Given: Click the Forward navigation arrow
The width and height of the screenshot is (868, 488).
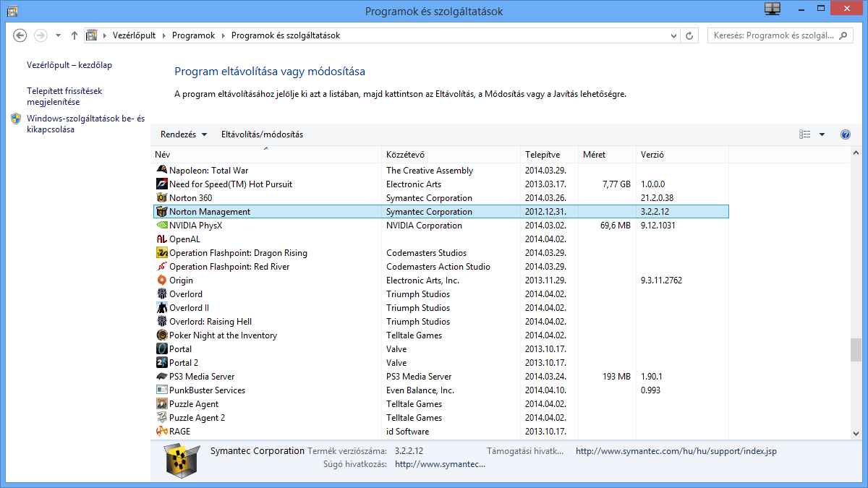Looking at the screenshot, I should click(x=41, y=35).
